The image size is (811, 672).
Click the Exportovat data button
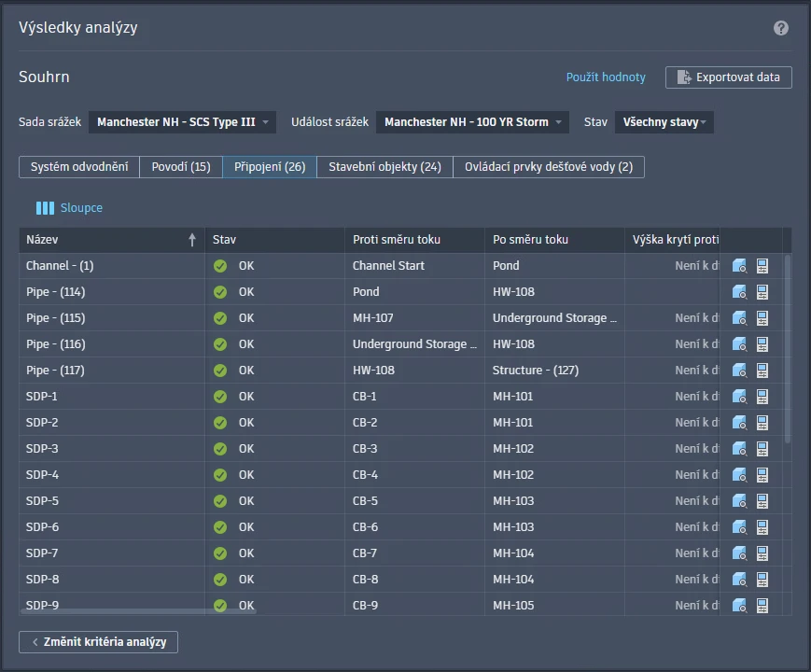(x=728, y=77)
